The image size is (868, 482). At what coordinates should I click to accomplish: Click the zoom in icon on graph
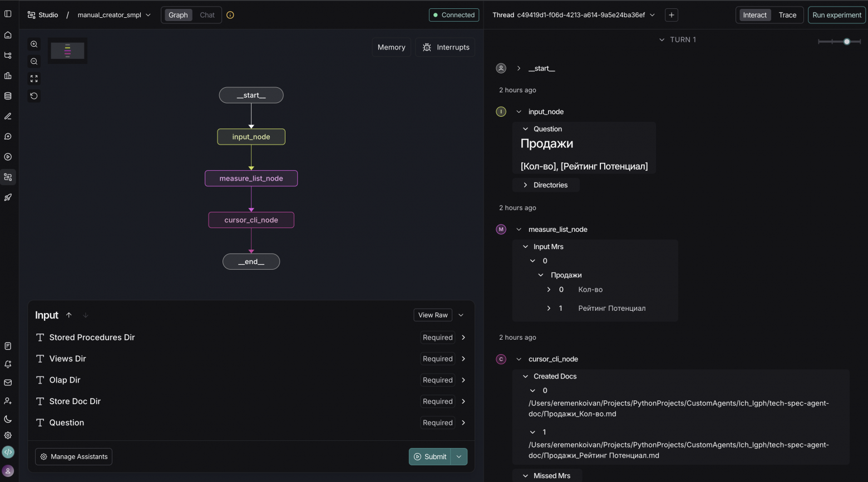[34, 44]
